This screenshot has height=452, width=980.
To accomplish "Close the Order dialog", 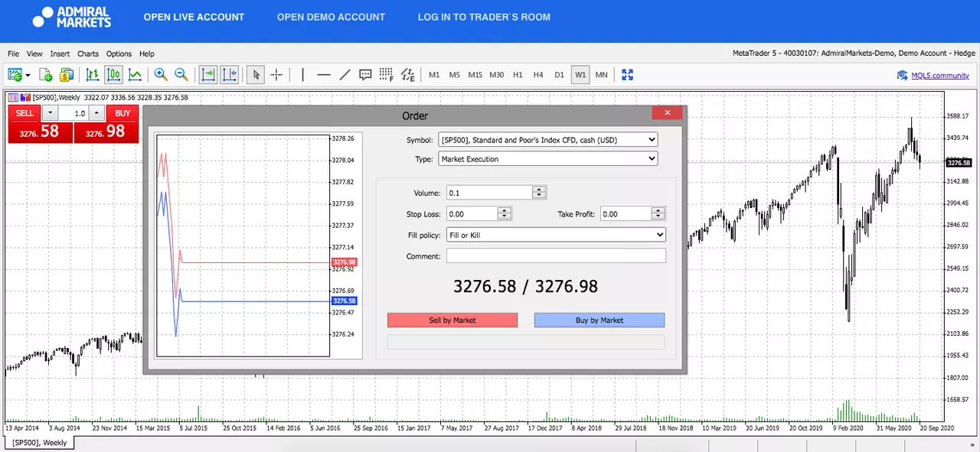I will tap(667, 112).
